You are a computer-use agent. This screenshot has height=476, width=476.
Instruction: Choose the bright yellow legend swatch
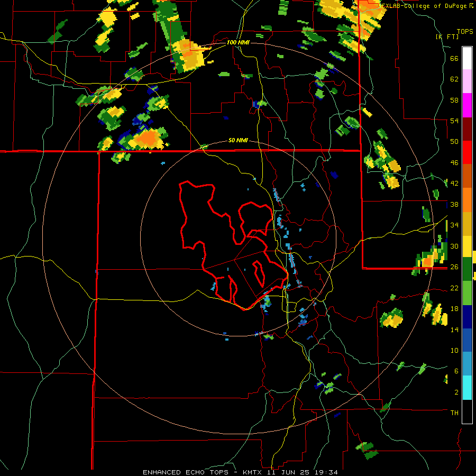[467, 246]
